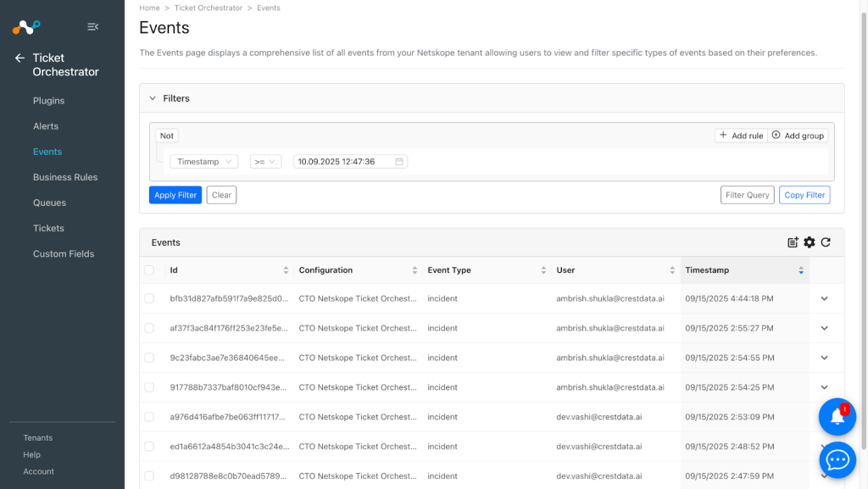Open table column settings gear icon

coord(810,242)
